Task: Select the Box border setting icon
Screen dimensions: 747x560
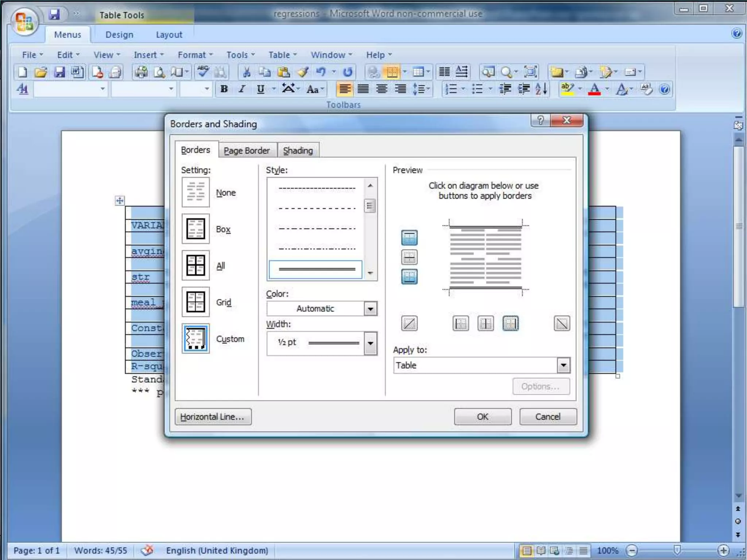Action: (x=196, y=229)
